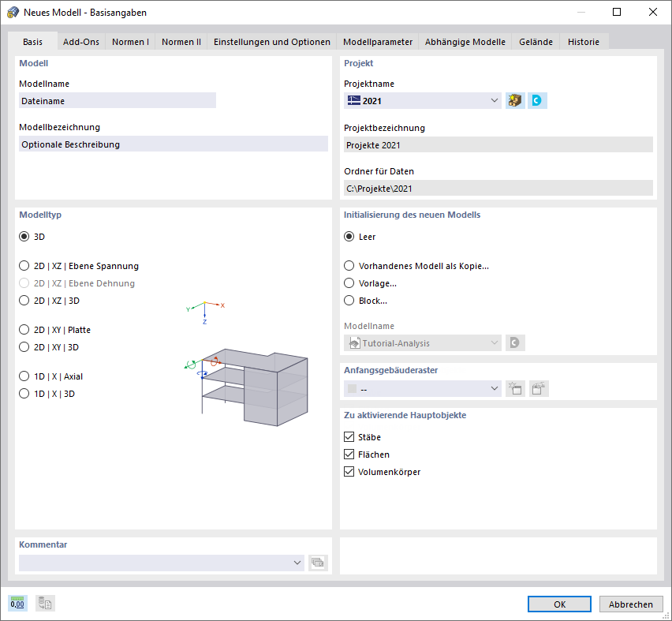Select the 2D | XY | Platte model type
Image resolution: width=672 pixels, height=621 pixels.
[x=24, y=329]
